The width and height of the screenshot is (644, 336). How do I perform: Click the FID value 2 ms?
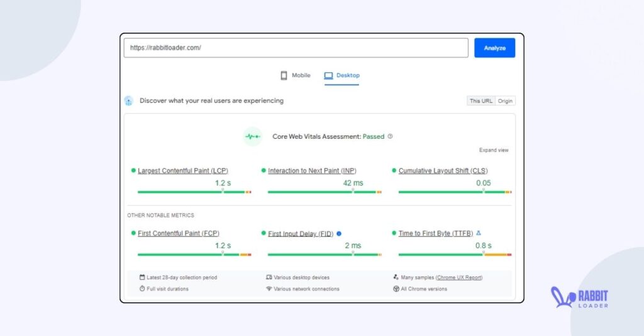(353, 246)
